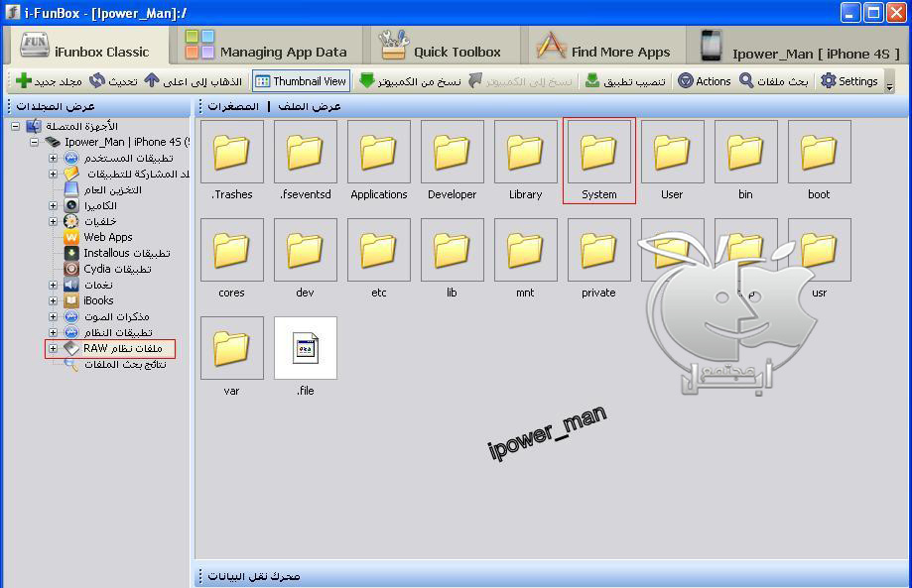This screenshot has height=588, width=912.
Task: Expand the app shared folder tree node
Action: click(53, 174)
